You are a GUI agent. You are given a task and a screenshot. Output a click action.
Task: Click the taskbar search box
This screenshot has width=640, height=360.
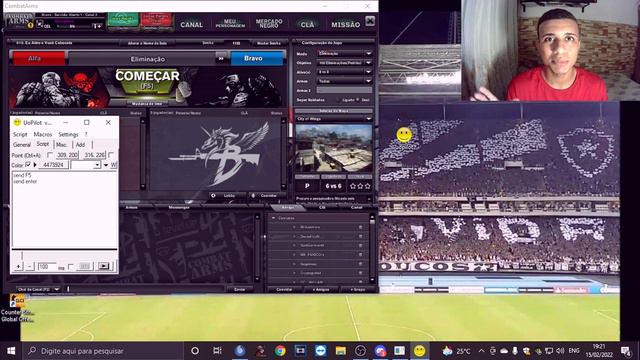pyautogui.click(x=103, y=351)
